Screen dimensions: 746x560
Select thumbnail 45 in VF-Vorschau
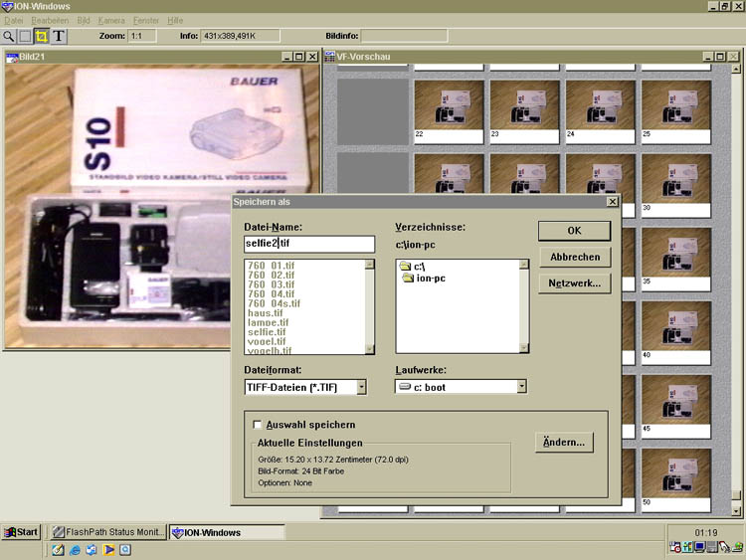pos(676,406)
